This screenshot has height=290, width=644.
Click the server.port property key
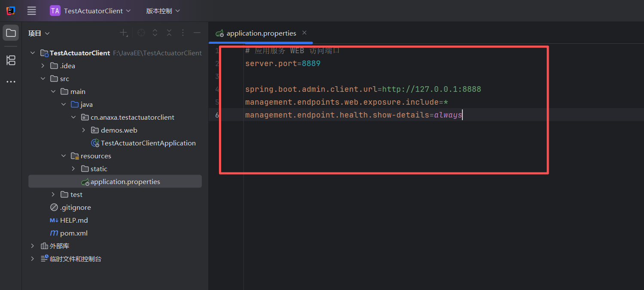271,63
